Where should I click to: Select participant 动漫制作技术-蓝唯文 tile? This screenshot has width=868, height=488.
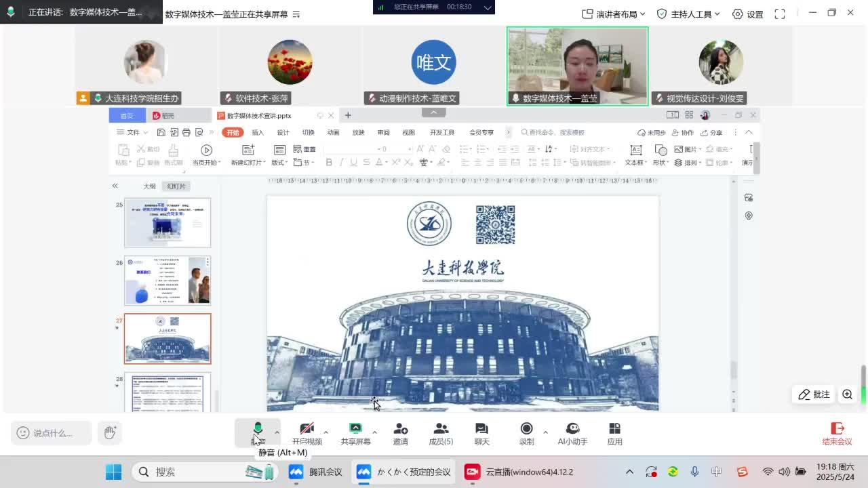click(433, 66)
